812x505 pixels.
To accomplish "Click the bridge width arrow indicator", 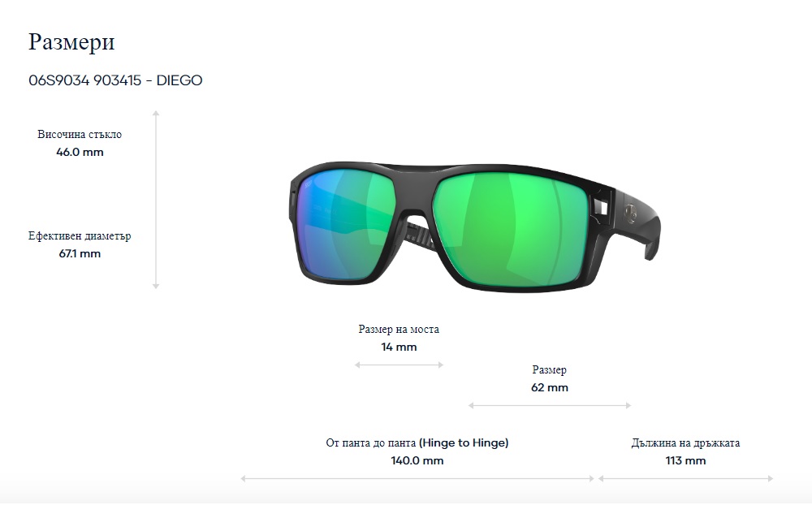I will coord(399,365).
